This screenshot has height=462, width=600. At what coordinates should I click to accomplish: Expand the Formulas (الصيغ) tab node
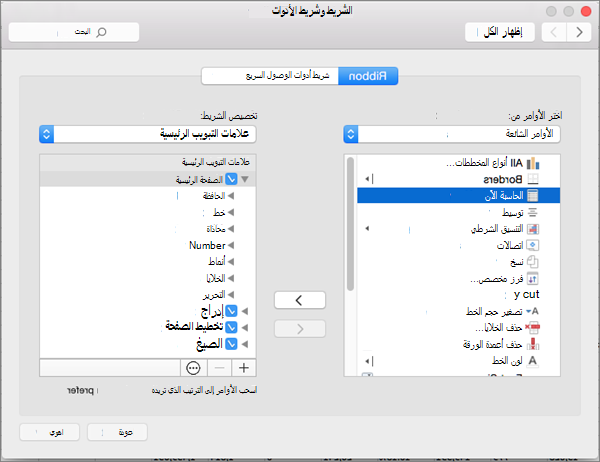pos(245,344)
